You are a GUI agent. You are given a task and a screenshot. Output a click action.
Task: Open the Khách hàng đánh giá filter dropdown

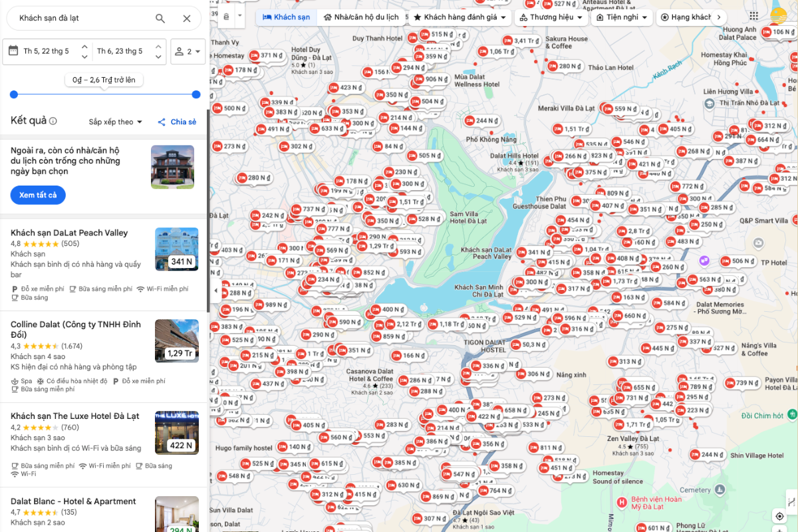[x=459, y=17]
